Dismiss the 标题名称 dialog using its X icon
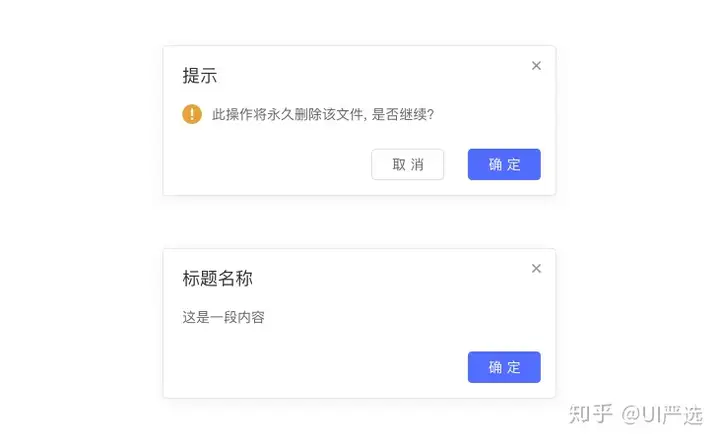 (x=536, y=268)
